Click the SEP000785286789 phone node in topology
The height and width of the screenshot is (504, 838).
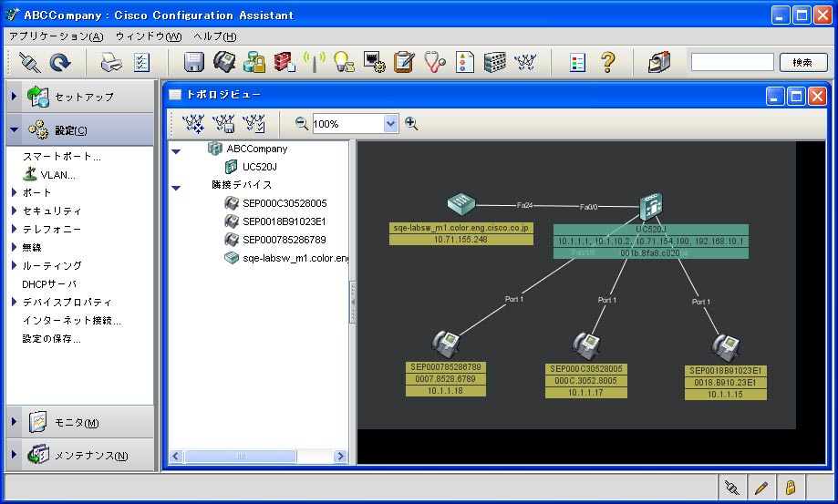446,344
